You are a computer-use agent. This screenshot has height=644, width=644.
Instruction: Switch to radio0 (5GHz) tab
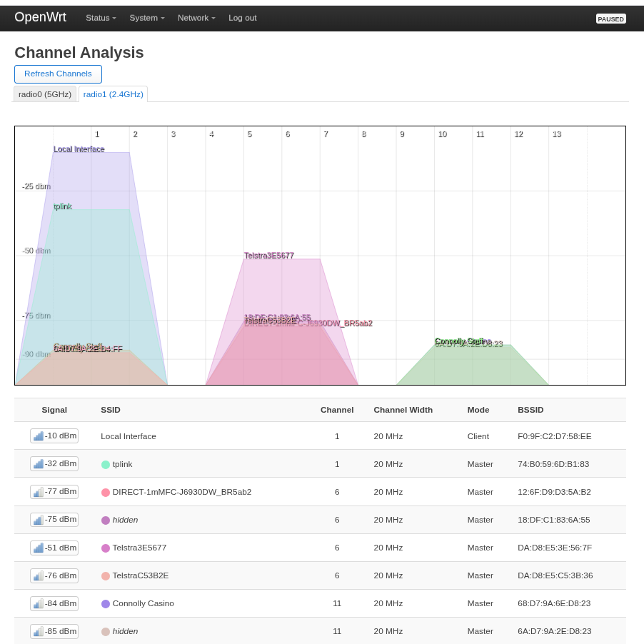45,94
